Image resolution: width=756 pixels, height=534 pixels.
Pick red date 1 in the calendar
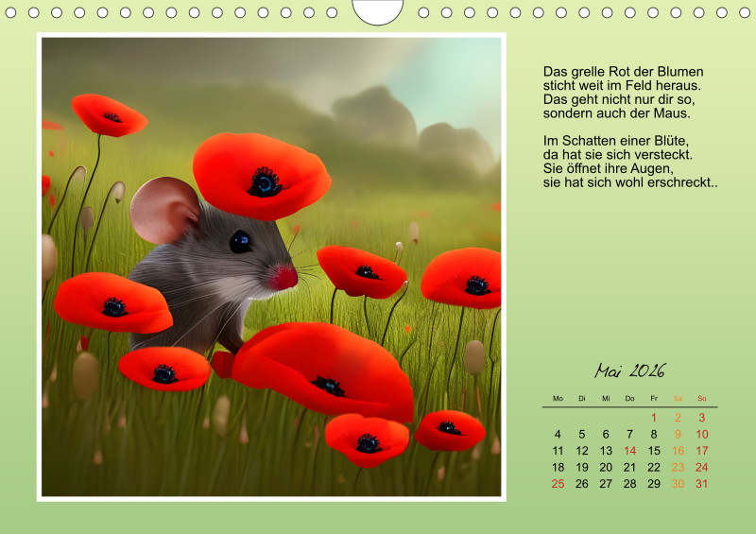click(654, 418)
